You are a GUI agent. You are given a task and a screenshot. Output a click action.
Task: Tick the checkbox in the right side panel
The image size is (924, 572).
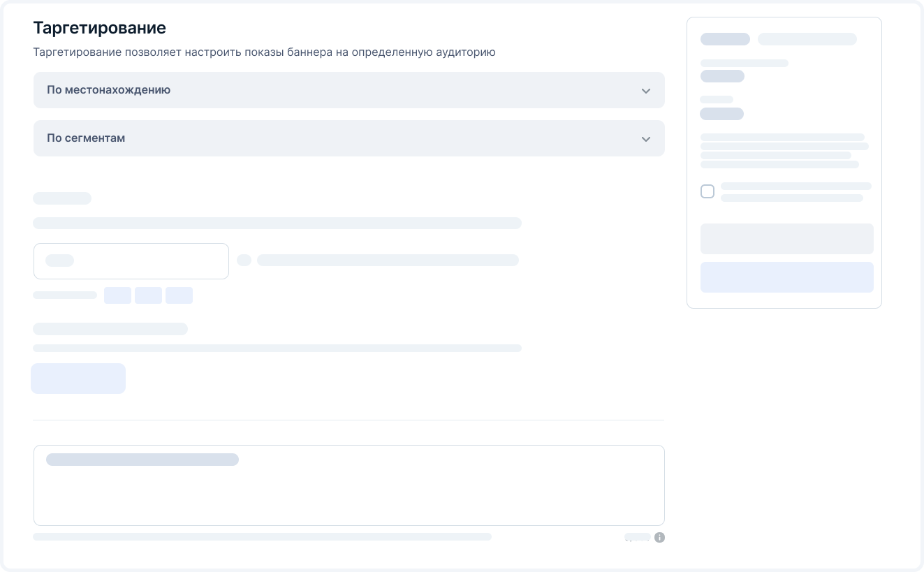point(707,191)
